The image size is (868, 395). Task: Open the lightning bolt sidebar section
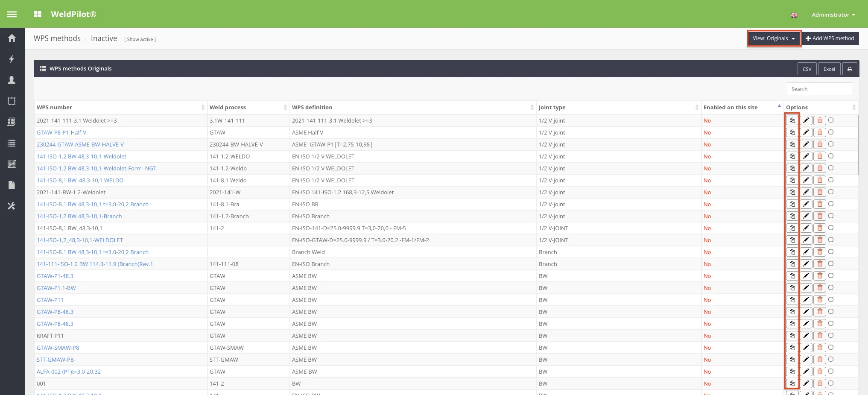click(x=12, y=59)
